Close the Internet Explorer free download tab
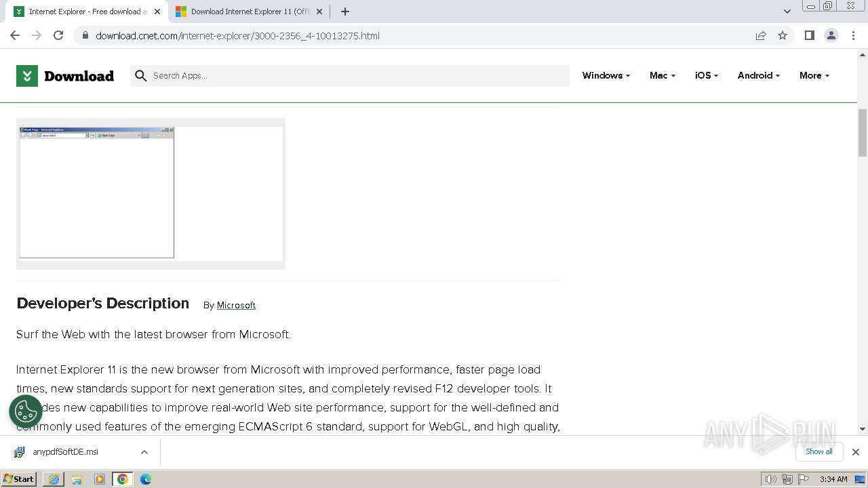The height and width of the screenshot is (488, 868). coord(157,12)
